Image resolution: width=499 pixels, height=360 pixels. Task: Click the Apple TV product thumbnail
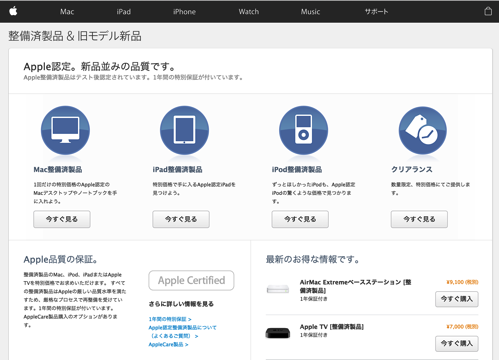pyautogui.click(x=278, y=333)
